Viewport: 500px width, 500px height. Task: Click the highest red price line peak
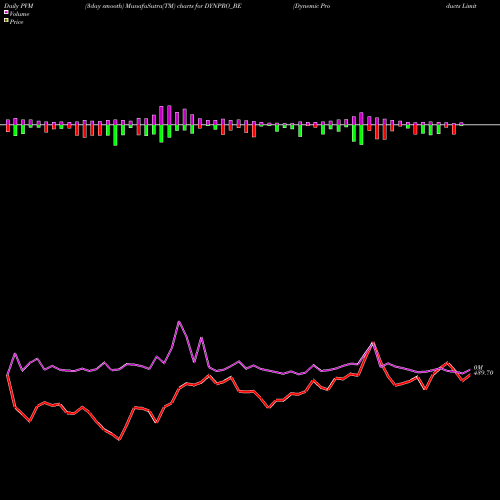tap(373, 343)
